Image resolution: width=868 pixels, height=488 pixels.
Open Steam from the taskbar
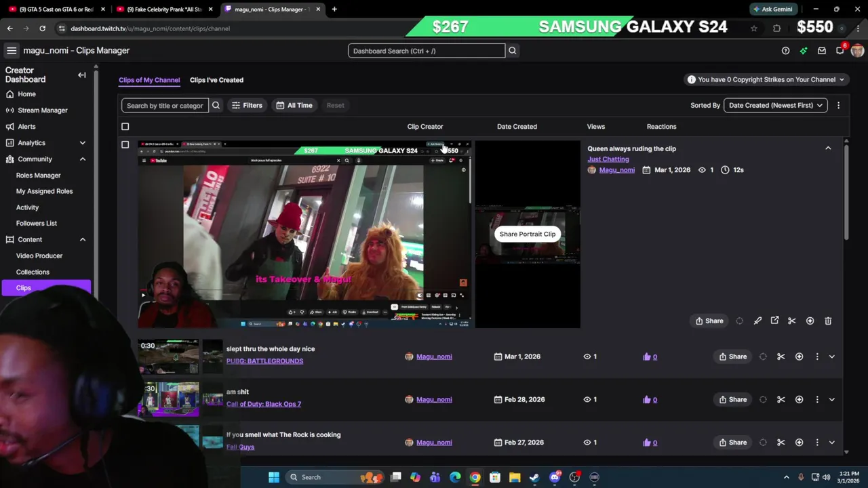tap(534, 477)
